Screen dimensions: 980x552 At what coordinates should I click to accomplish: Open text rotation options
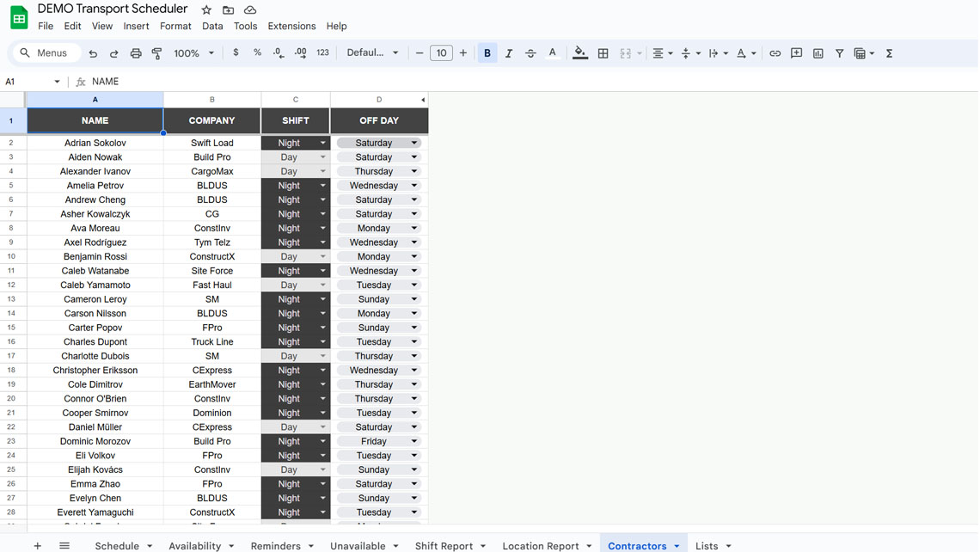(745, 53)
